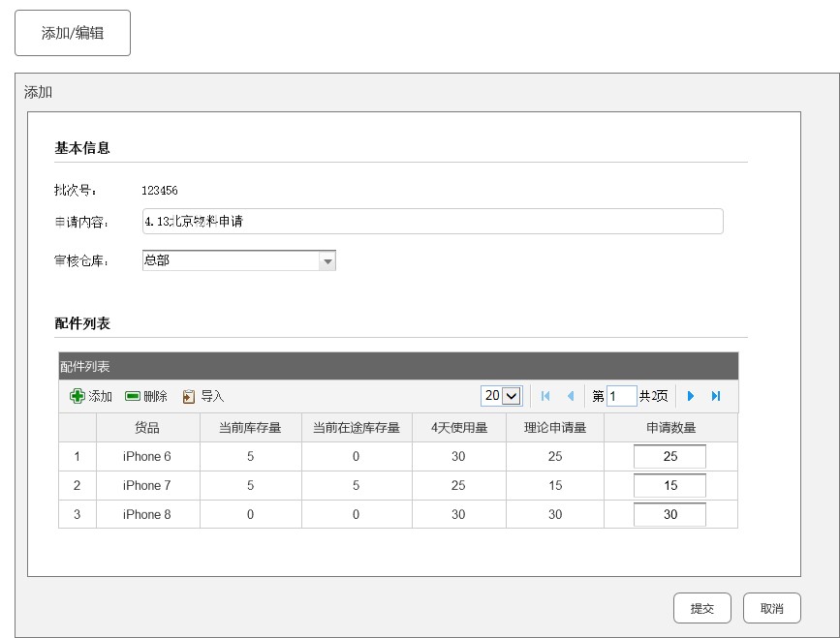This screenshot has height=638, width=840.
Task: Click the 当前在途库存量 column header
Action: pos(357,428)
